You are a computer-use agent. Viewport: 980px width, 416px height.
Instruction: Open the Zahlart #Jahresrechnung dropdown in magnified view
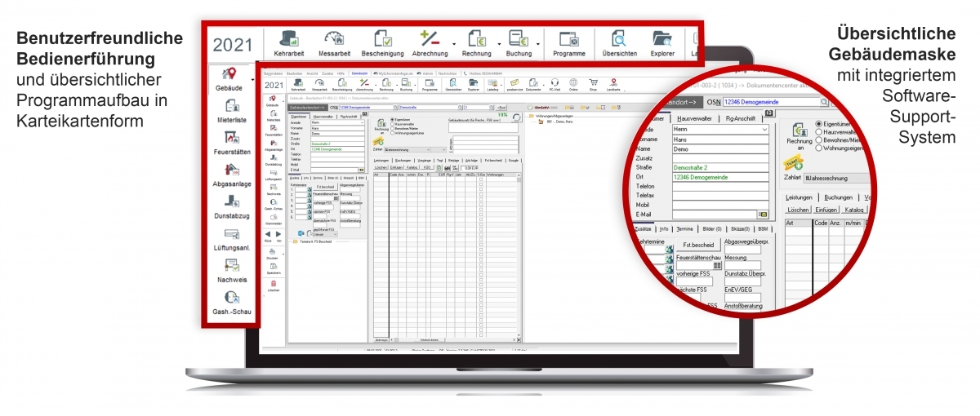[x=849, y=178]
